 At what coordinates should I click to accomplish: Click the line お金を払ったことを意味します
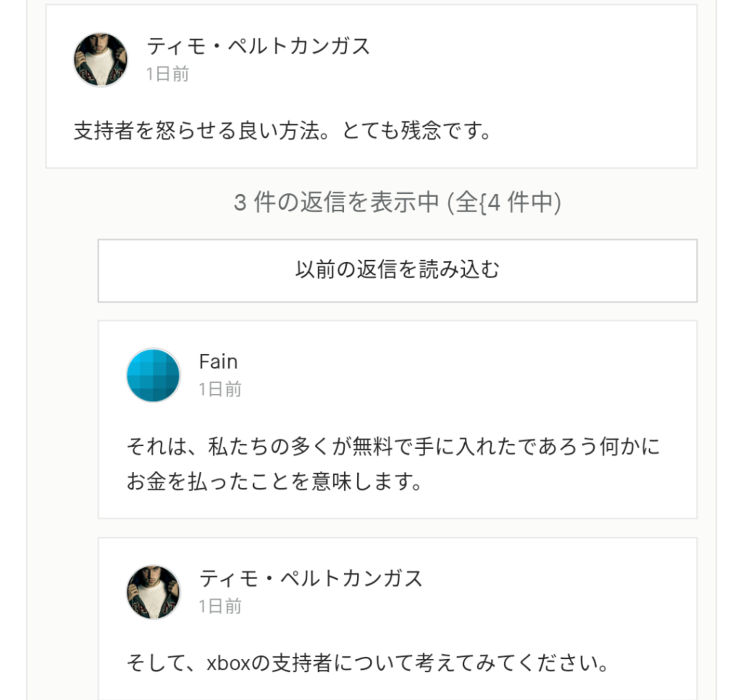tap(274, 482)
